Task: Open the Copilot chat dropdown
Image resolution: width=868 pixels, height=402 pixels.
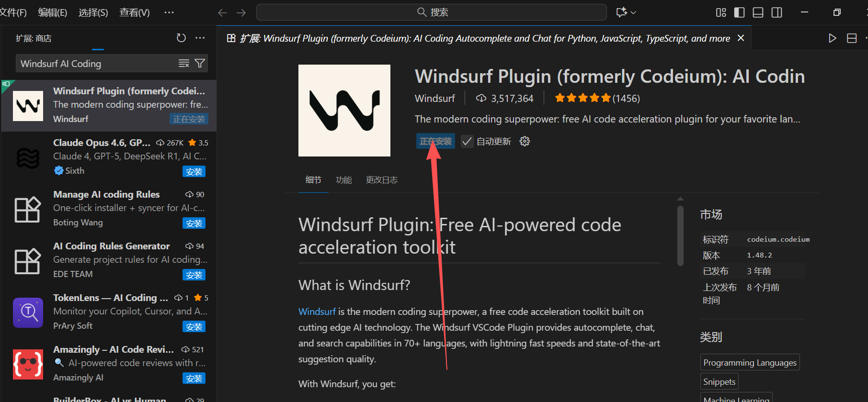Action: [633, 12]
